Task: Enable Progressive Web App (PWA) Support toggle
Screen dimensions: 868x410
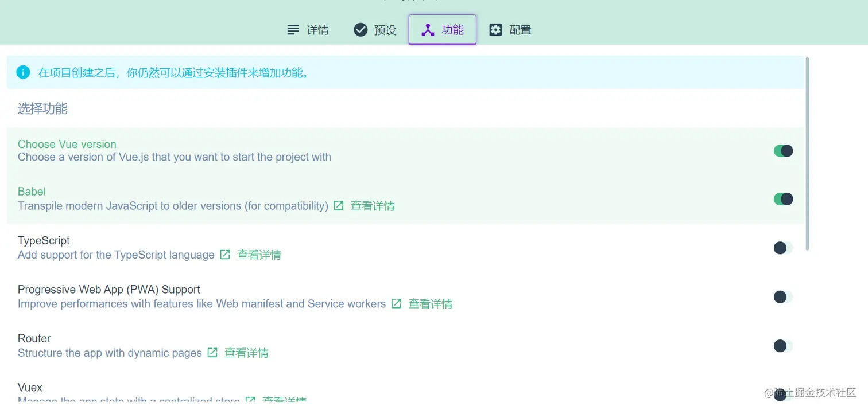Action: [783, 297]
